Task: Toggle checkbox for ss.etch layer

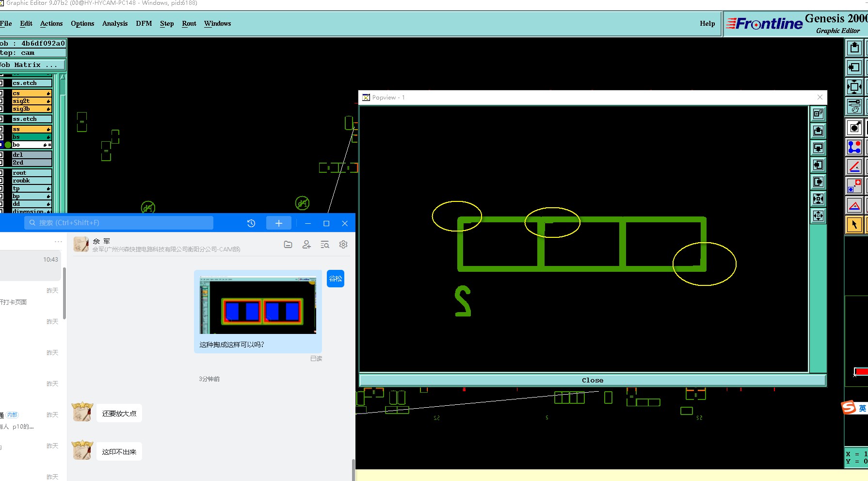Action: click(x=1, y=119)
